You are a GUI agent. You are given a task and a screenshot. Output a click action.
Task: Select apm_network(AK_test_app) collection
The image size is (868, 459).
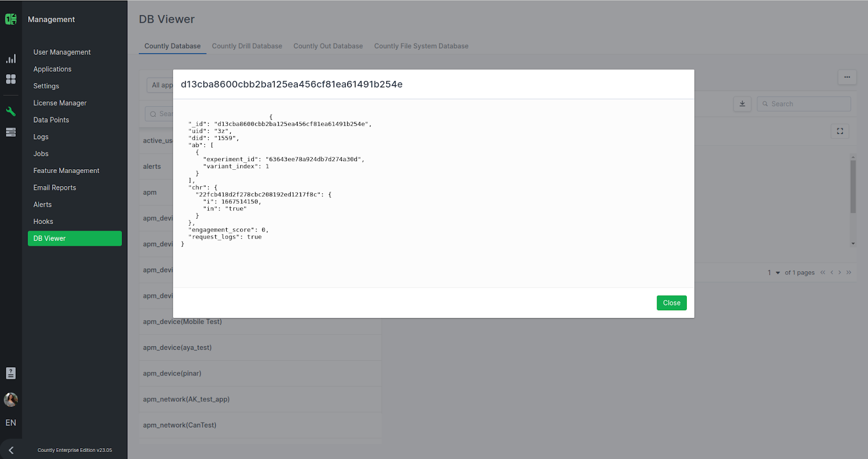coord(260,399)
